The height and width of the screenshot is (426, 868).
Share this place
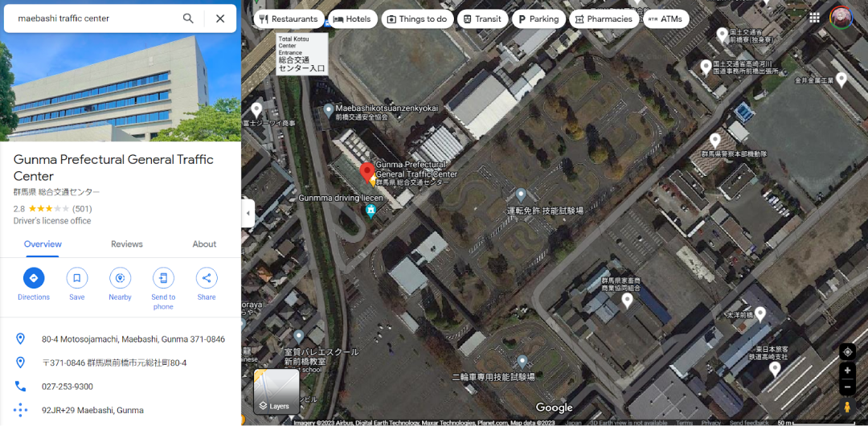(207, 278)
